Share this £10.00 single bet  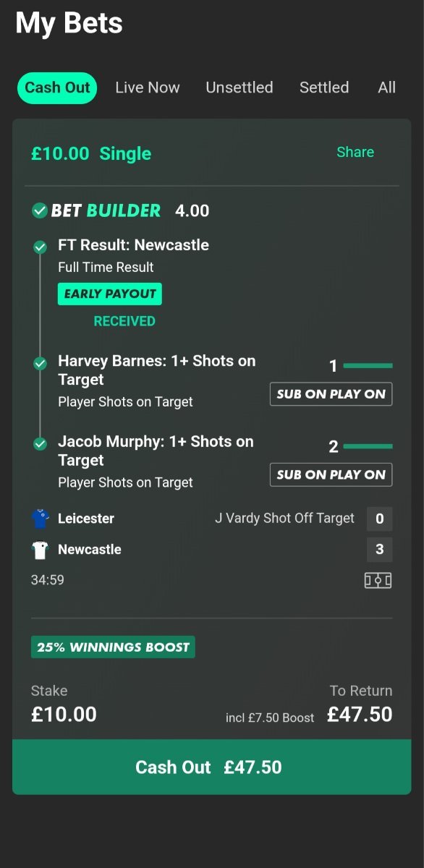[355, 152]
